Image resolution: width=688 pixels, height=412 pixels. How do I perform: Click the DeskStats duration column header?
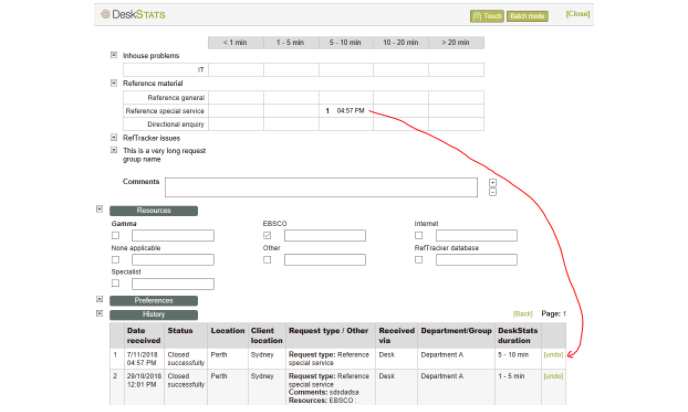518,336
